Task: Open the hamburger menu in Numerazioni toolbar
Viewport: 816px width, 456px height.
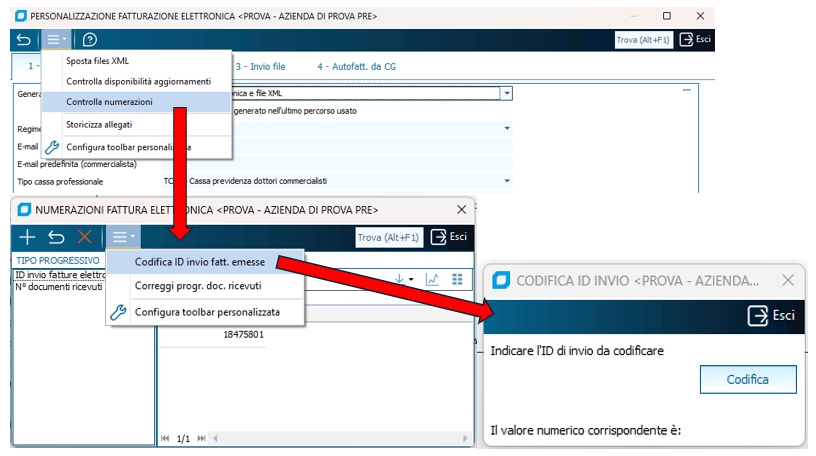Action: (123, 237)
